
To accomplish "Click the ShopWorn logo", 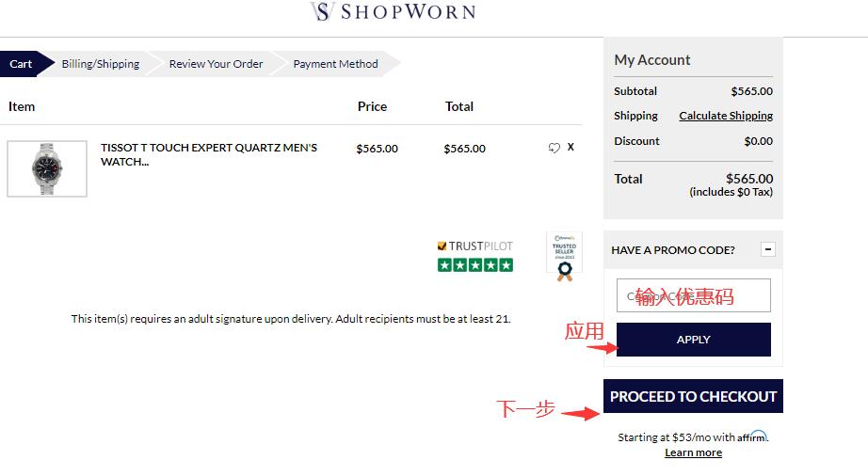I will [x=393, y=12].
